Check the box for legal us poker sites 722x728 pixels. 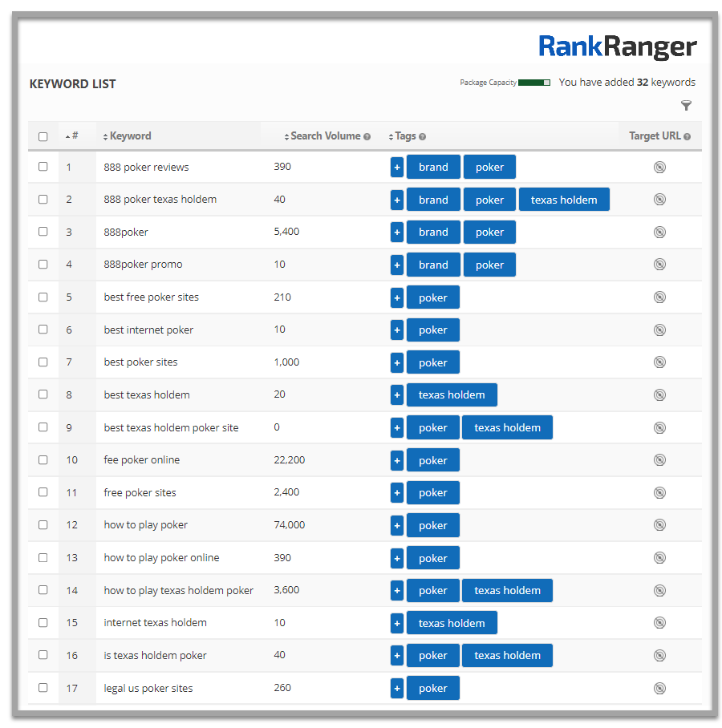43,688
